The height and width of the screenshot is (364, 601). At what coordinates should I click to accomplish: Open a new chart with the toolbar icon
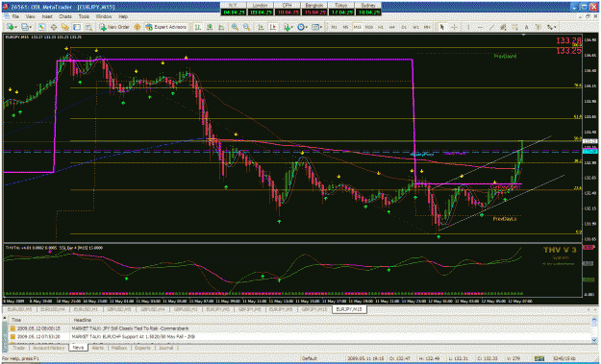click(10, 27)
